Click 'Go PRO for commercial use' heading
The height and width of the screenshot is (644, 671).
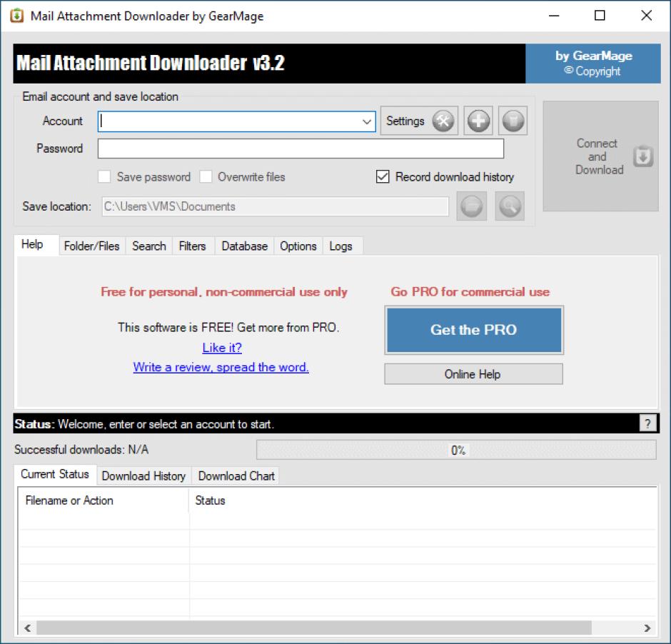click(x=470, y=292)
